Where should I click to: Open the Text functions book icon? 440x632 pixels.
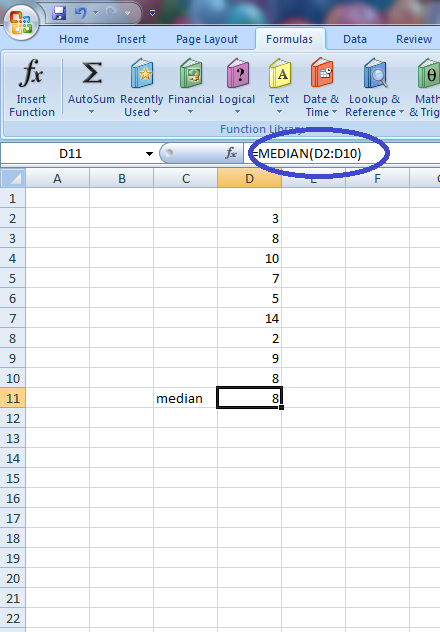[280, 73]
